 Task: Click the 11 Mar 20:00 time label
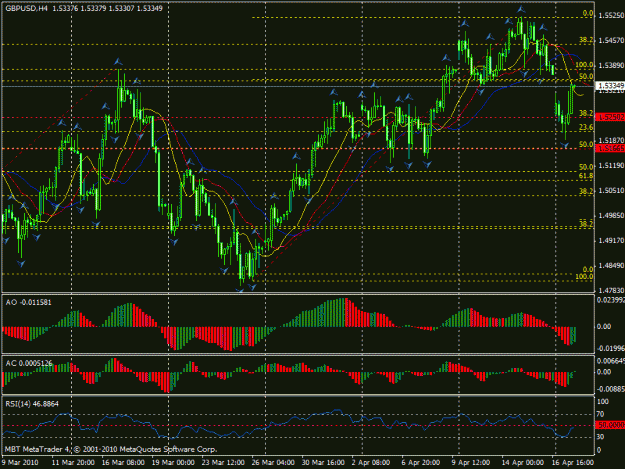click(73, 462)
